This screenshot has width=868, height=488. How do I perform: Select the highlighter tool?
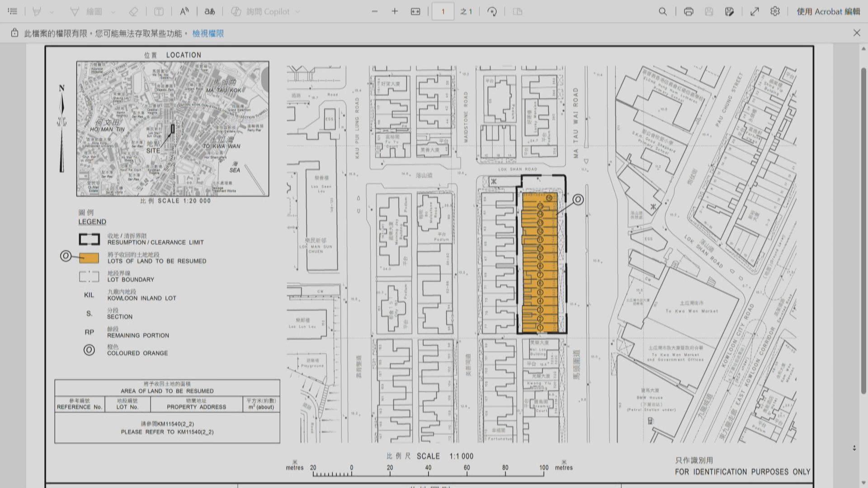tap(37, 11)
